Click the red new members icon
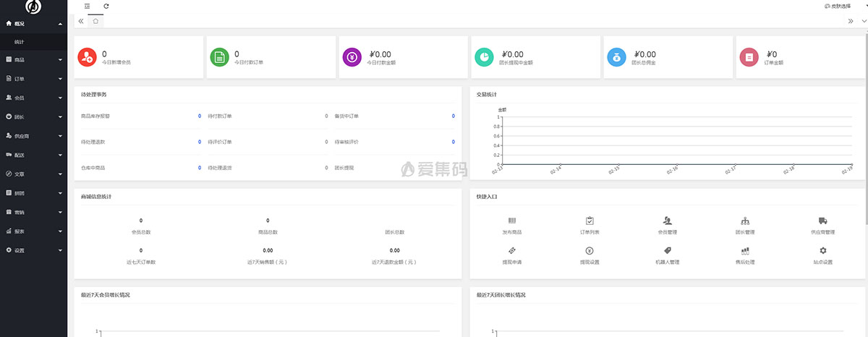The height and width of the screenshot is (337, 868). click(x=87, y=57)
